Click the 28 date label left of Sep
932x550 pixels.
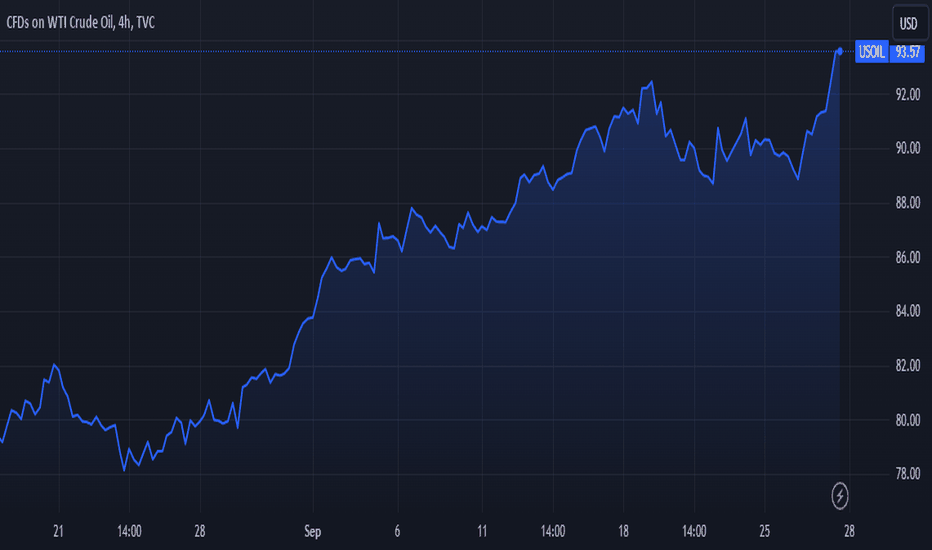pos(200,531)
